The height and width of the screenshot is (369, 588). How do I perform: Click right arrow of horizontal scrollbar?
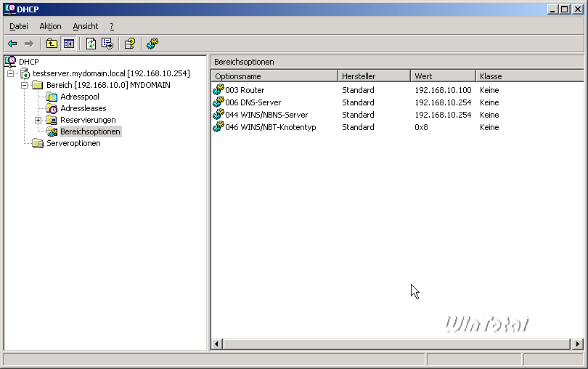578,344
